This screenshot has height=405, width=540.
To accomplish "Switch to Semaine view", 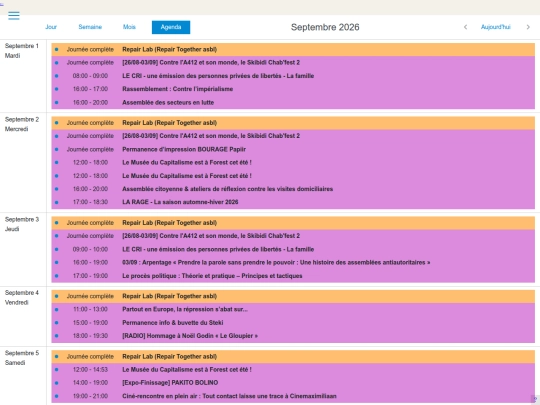I will click(x=90, y=27).
